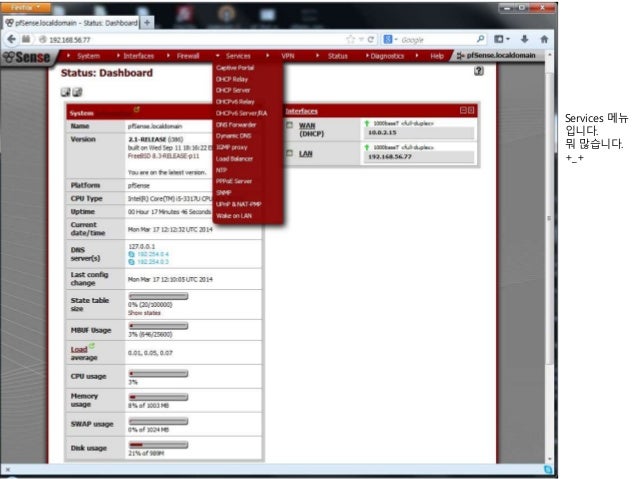Viewport: 638px width, 479px height.
Task: Click the green refresh icon next to Load
Action: [x=92, y=346]
